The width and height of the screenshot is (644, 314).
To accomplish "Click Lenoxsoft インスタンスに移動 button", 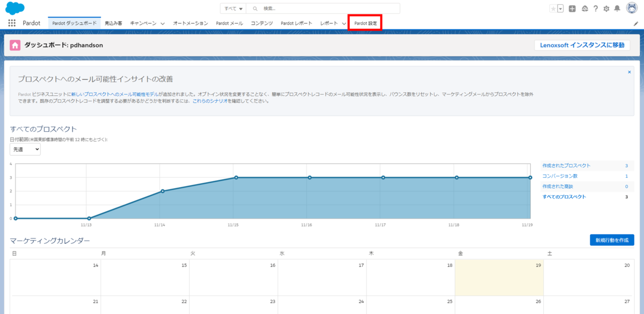I will coord(582,45).
